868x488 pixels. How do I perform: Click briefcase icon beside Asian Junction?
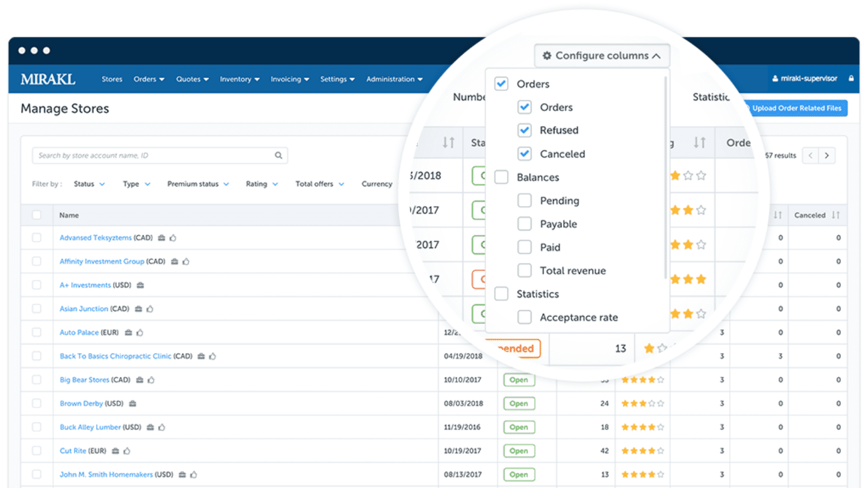click(x=138, y=309)
